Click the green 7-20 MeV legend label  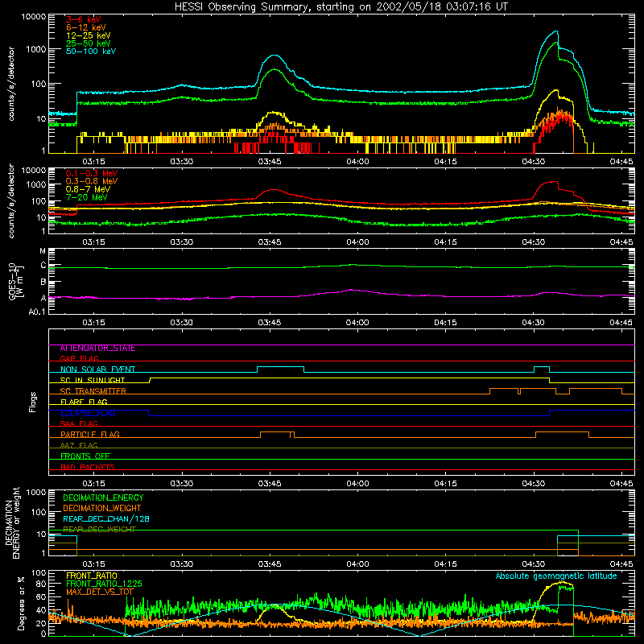pos(87,197)
